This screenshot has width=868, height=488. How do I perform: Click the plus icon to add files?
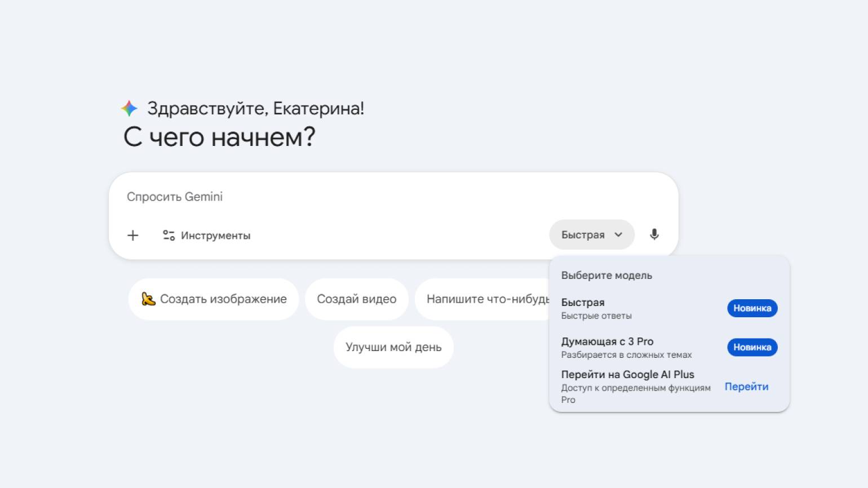click(x=133, y=236)
